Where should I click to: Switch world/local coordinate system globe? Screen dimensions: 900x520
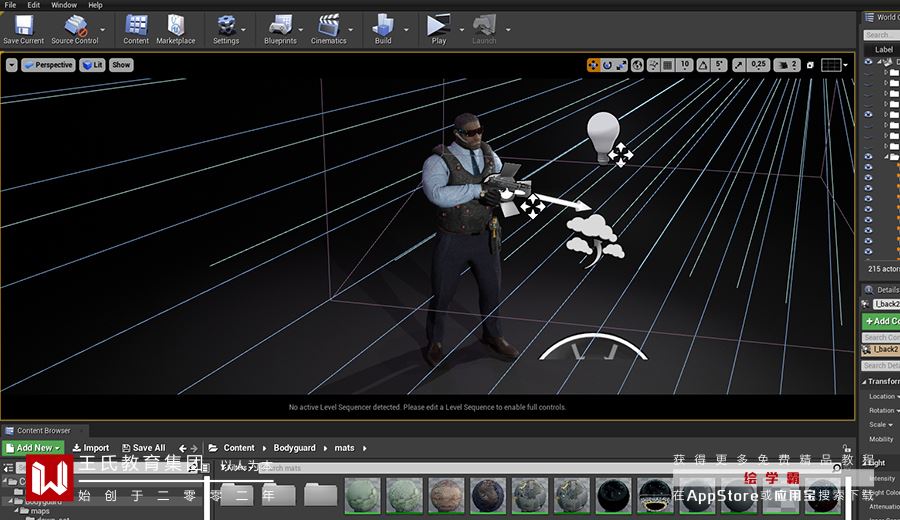pos(637,65)
